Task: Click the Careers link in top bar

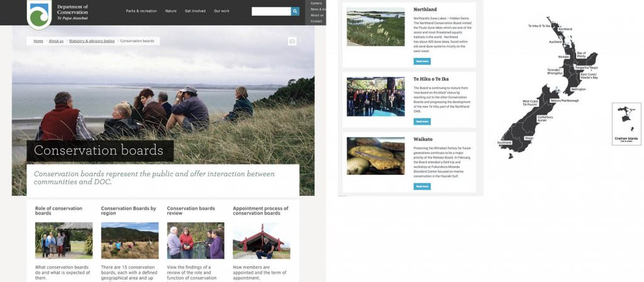Action: [x=316, y=3]
